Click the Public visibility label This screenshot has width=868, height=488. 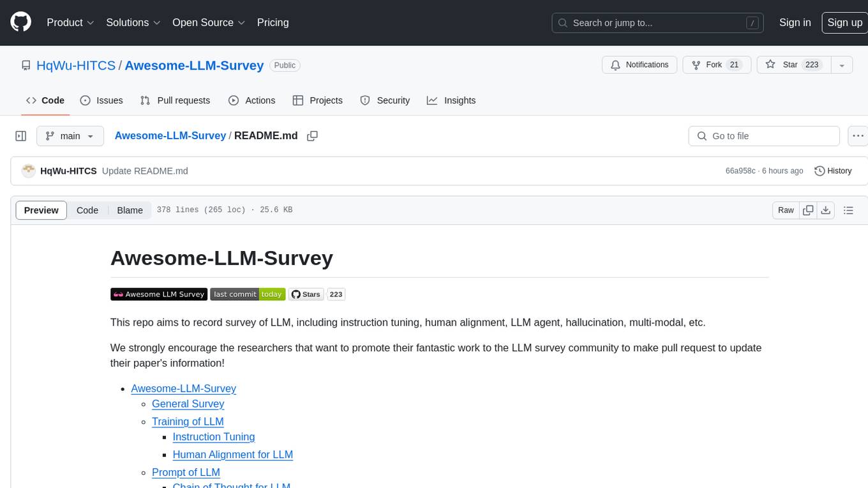[x=285, y=65]
